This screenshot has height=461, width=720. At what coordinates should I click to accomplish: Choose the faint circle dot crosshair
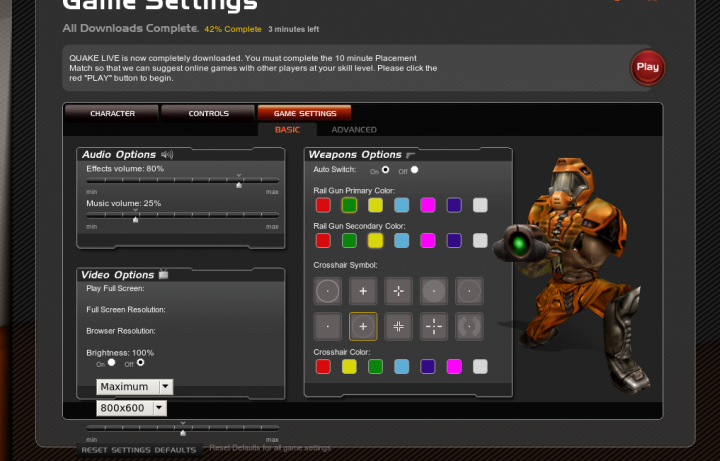point(469,291)
